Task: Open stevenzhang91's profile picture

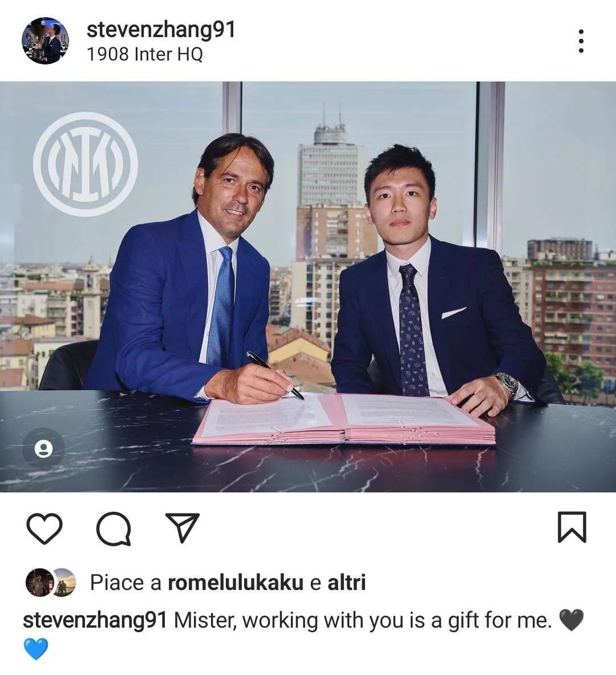Action: pyautogui.click(x=46, y=41)
